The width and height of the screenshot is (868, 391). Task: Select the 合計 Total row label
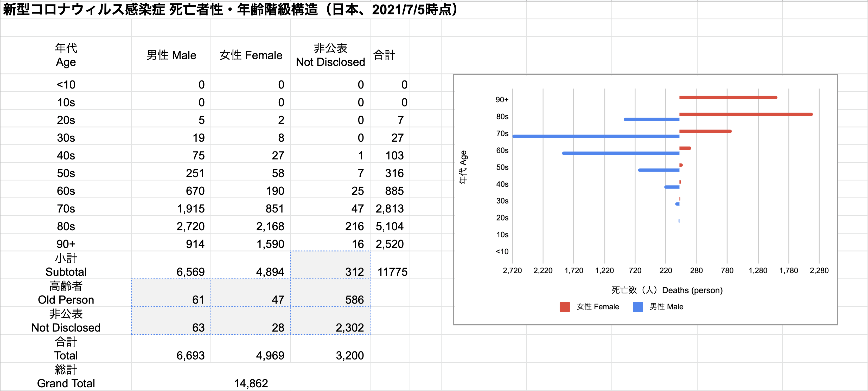(x=66, y=349)
